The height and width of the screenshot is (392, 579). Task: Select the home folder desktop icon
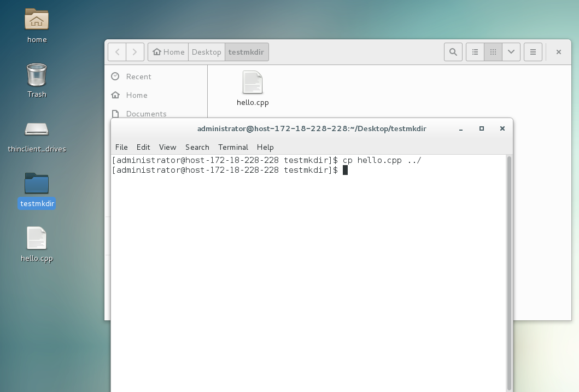pyautogui.click(x=37, y=25)
